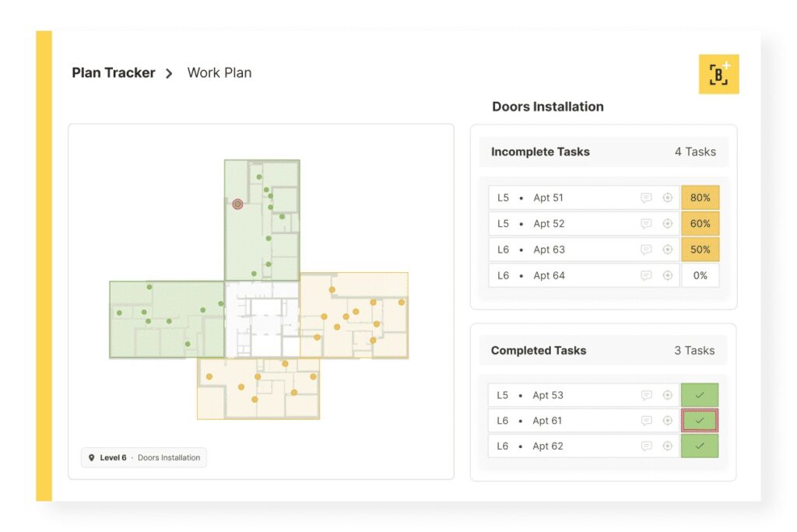
Task: Open comments for completed Apt 53
Action: tap(646, 395)
